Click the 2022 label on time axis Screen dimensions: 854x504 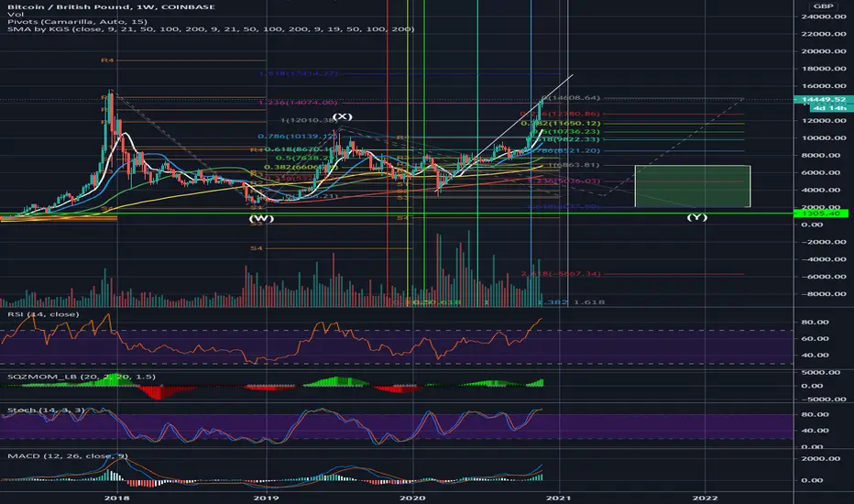tap(705, 498)
